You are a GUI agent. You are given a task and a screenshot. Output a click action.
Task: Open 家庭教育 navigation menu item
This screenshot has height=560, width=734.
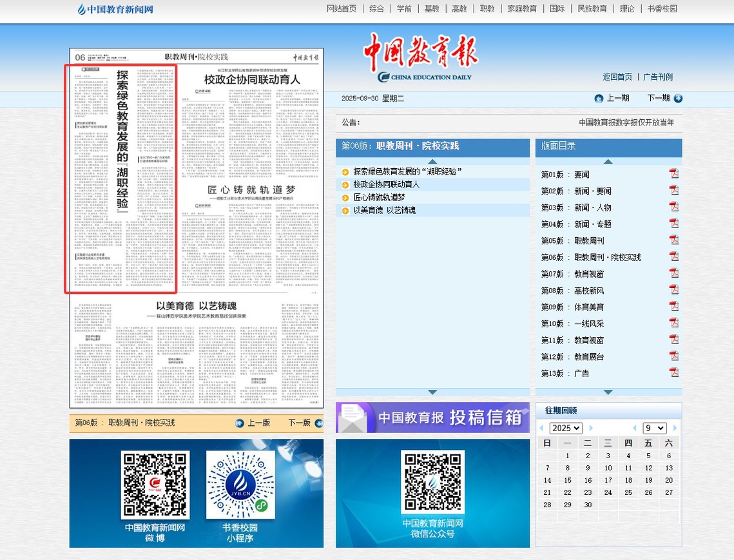tap(522, 9)
